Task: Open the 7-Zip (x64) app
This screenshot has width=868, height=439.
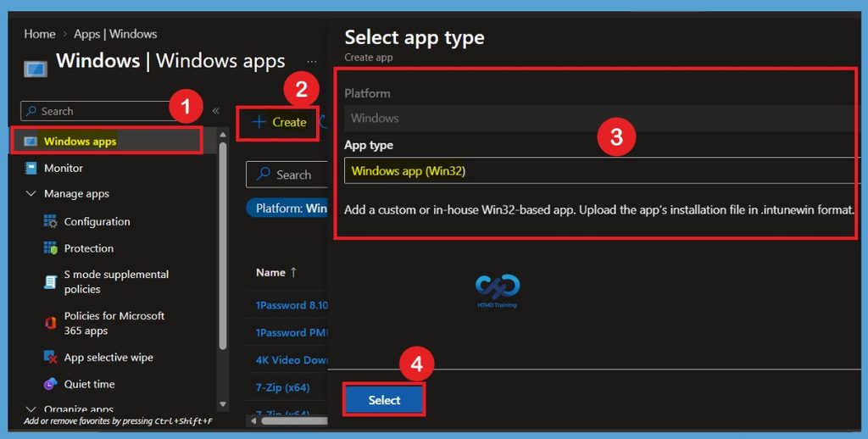Action: (282, 387)
